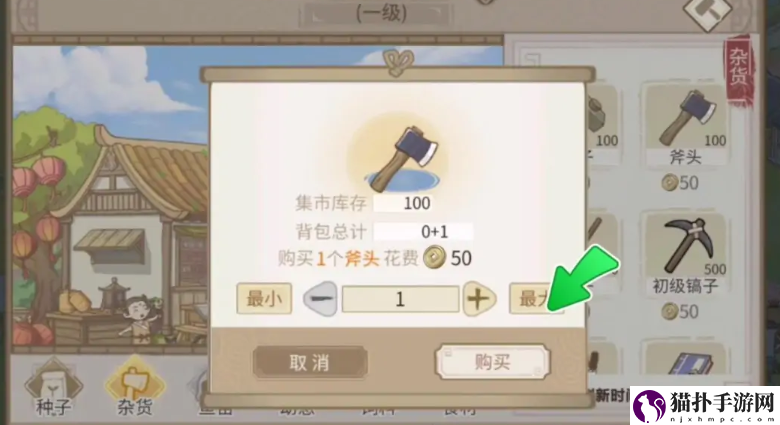Click the hammer icon at top right

[707, 13]
